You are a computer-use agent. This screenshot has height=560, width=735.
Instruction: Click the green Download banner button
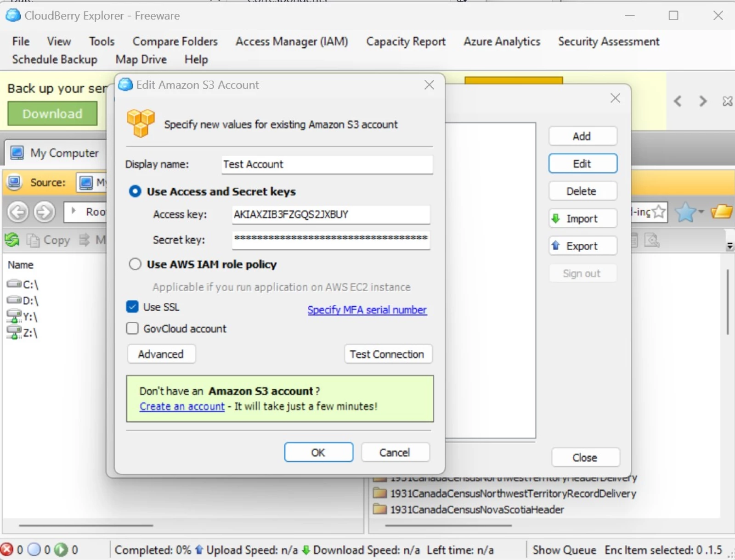pos(52,113)
